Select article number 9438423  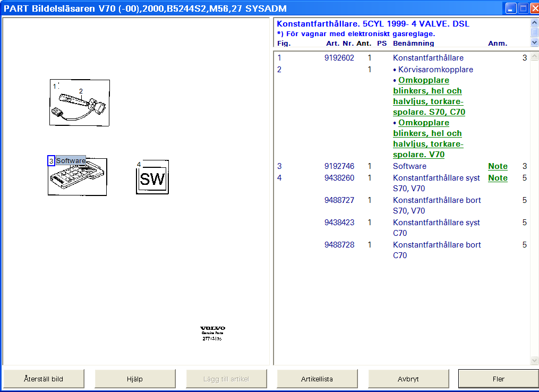[339, 223]
